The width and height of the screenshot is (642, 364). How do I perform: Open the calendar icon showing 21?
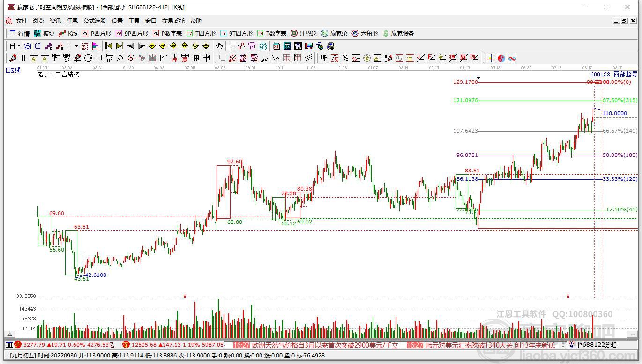[276, 46]
